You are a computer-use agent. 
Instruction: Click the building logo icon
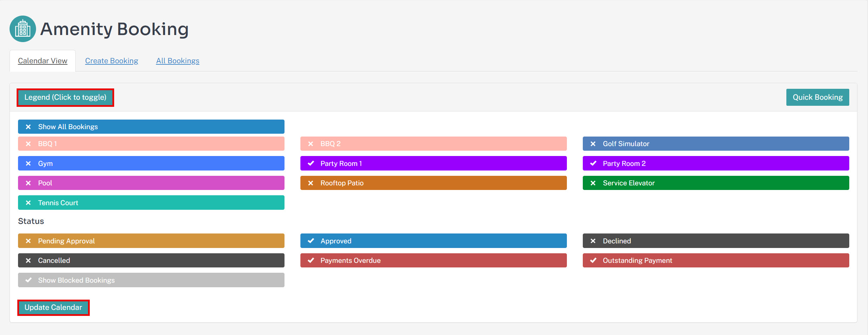23,29
